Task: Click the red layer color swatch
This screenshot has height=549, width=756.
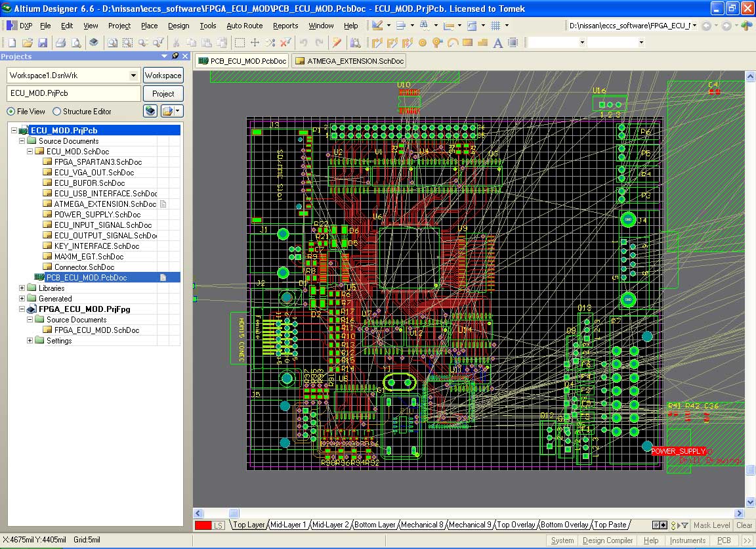Action: pos(203,525)
